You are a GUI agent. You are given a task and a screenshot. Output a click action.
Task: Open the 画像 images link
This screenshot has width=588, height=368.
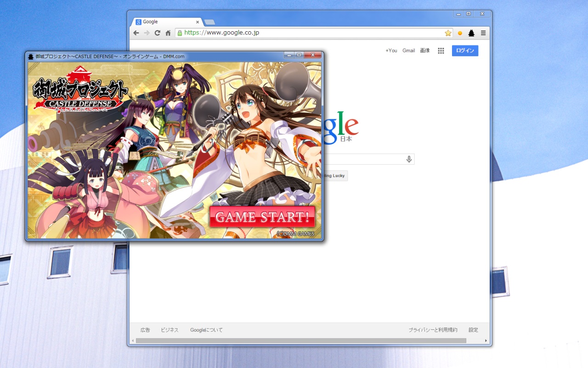coord(425,51)
